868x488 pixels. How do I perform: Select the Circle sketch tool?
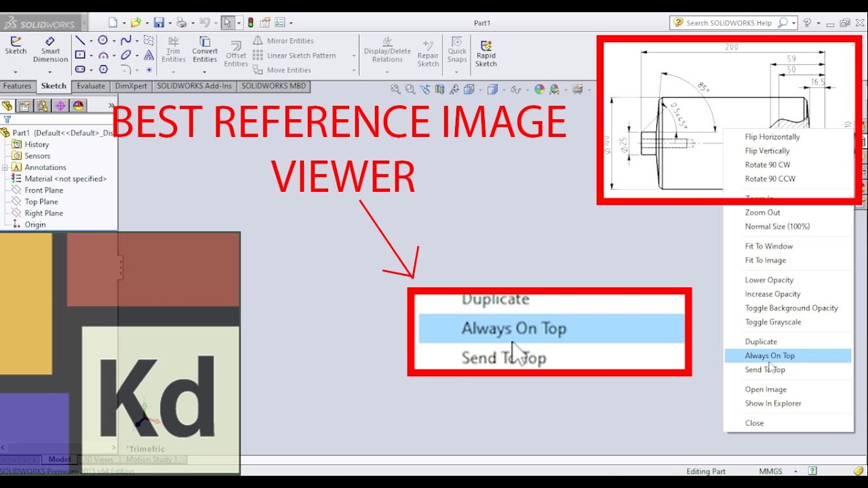pyautogui.click(x=103, y=41)
